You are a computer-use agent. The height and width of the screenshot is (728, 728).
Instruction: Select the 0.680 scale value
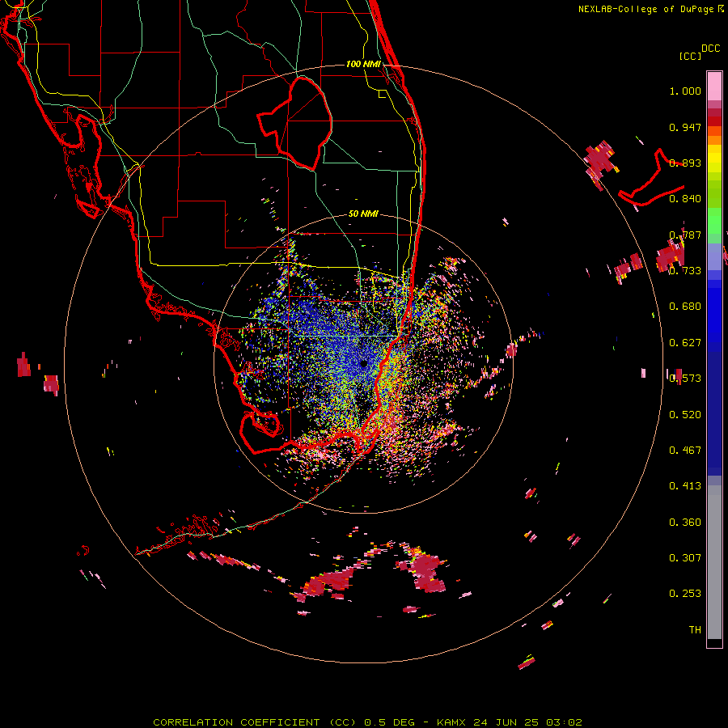(685, 307)
